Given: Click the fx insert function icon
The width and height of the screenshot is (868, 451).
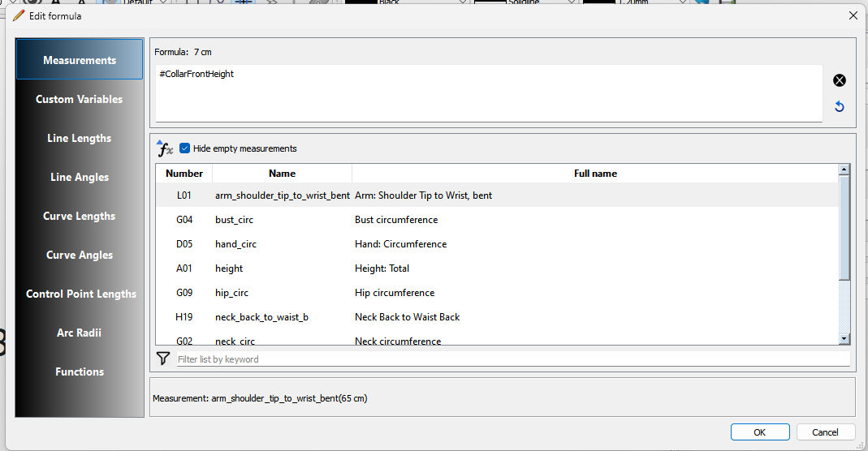Looking at the screenshot, I should coord(165,148).
